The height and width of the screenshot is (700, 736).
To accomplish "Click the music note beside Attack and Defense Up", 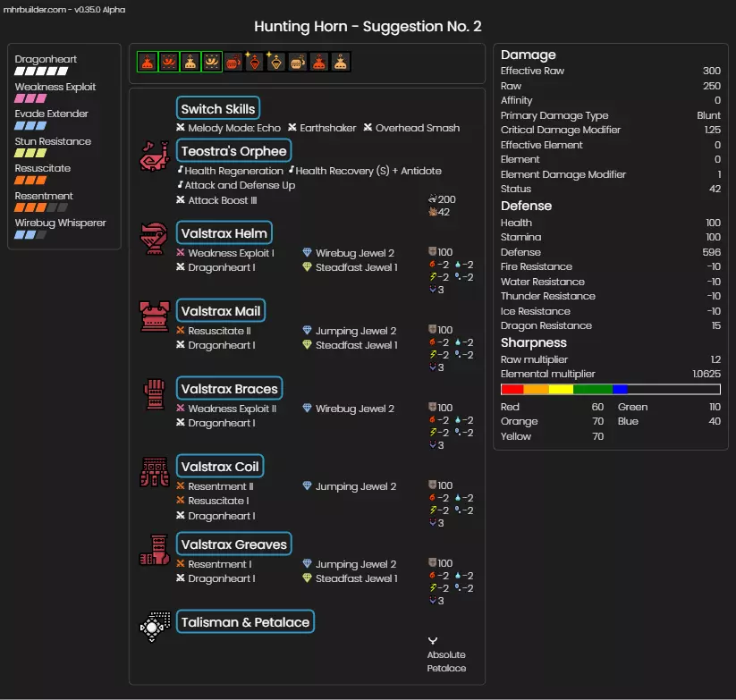I will pyautogui.click(x=181, y=184).
